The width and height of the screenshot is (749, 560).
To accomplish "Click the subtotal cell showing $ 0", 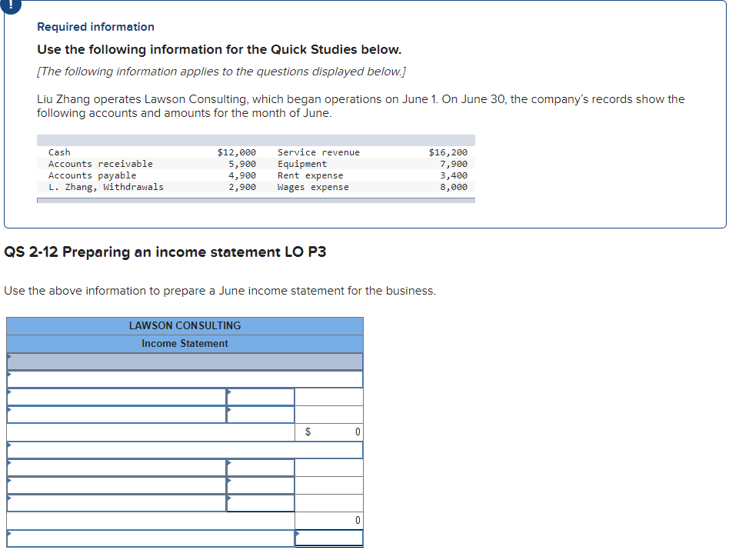I will (329, 432).
